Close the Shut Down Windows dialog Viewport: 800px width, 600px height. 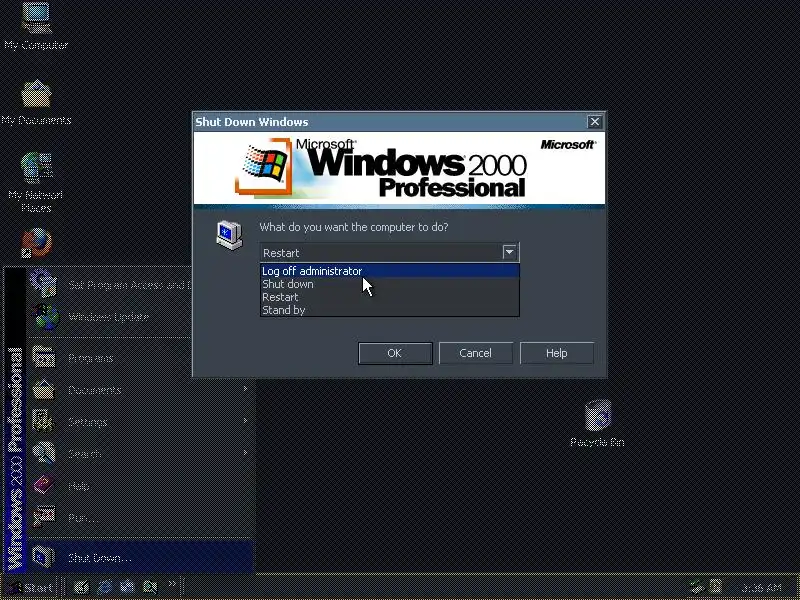pos(594,121)
